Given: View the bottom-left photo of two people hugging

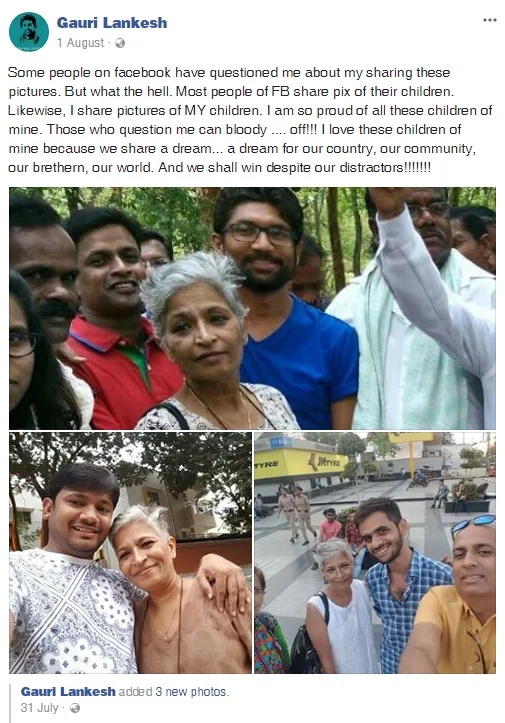Looking at the screenshot, I should pos(131,553).
